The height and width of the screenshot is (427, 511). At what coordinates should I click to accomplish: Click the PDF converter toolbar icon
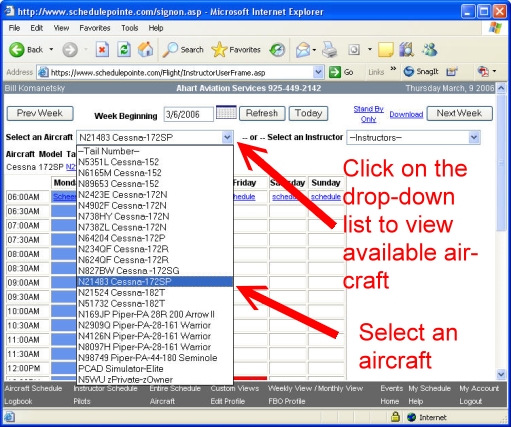tap(483, 71)
